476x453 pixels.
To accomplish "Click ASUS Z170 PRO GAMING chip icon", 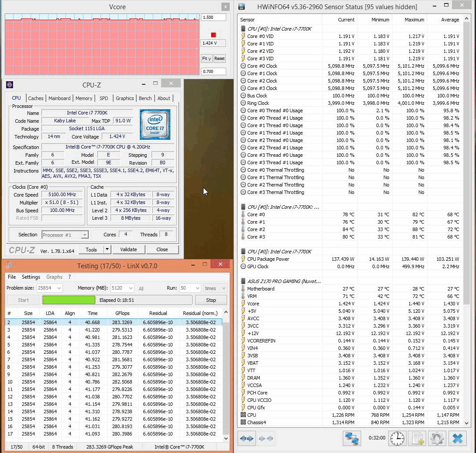I will point(243,281).
